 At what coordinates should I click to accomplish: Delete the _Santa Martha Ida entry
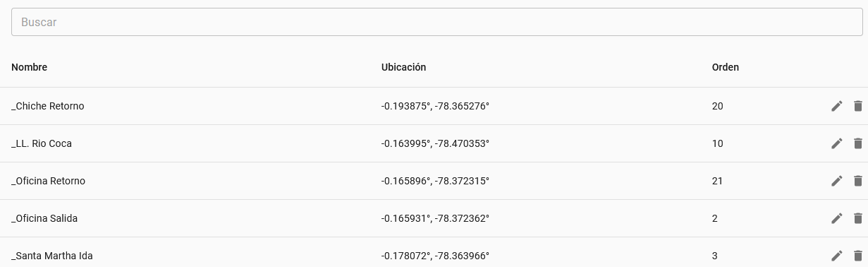coord(858,256)
